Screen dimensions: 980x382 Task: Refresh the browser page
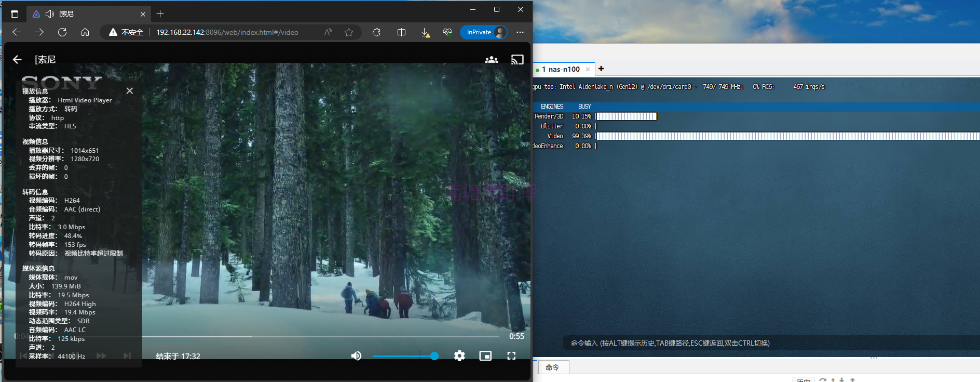click(62, 32)
